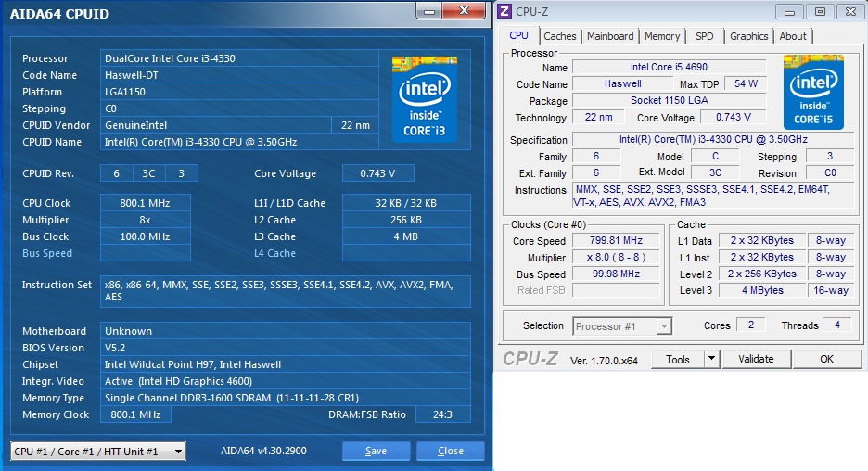The width and height of the screenshot is (868, 471).
Task: Open the SPD tab
Action: point(704,36)
